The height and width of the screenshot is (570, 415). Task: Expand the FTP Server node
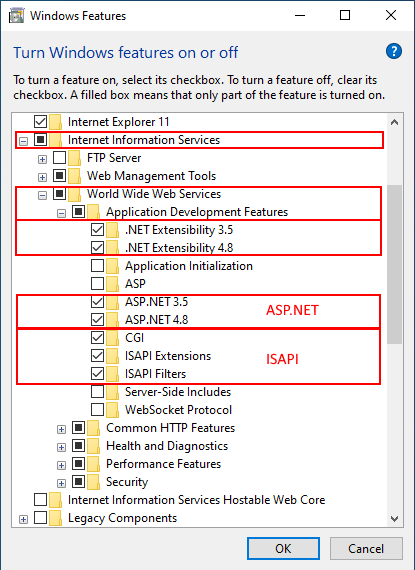point(43,159)
